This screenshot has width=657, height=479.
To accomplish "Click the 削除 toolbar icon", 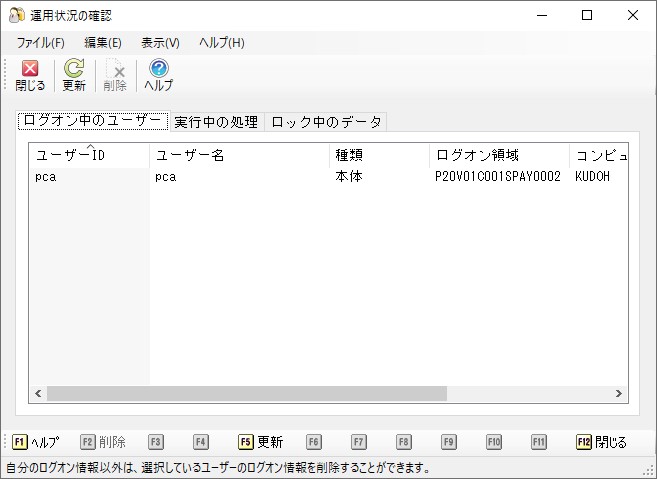I will tap(115, 75).
